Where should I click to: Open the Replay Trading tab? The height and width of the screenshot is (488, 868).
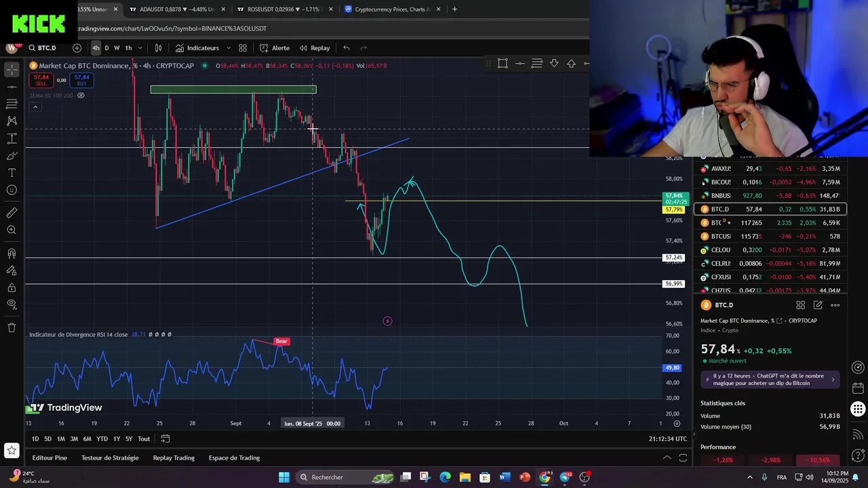point(174,458)
